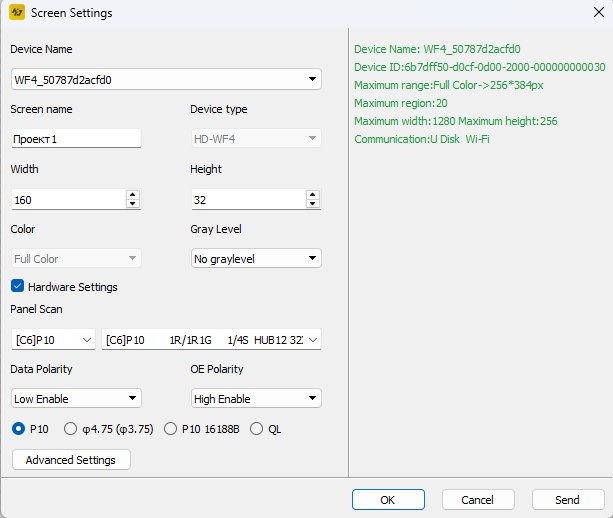Open the OE Polarity High Enable dropdown

(x=256, y=398)
